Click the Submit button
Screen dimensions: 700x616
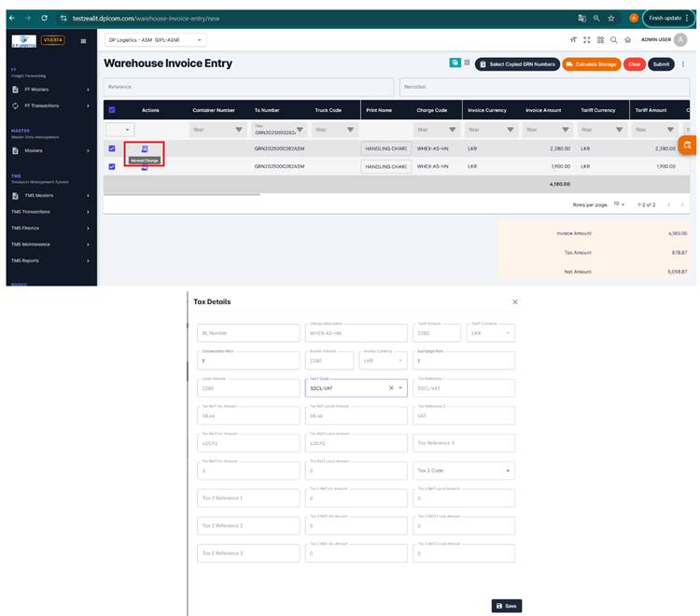click(661, 64)
